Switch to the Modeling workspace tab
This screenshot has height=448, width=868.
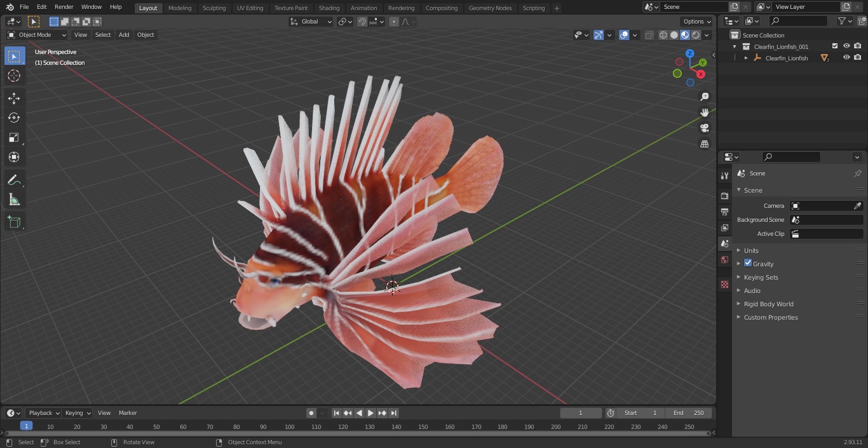click(180, 8)
